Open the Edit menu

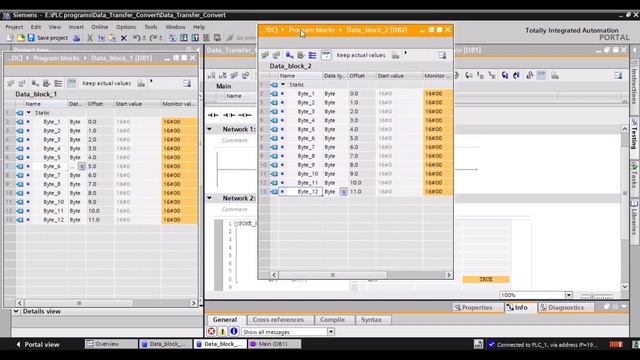click(36, 27)
